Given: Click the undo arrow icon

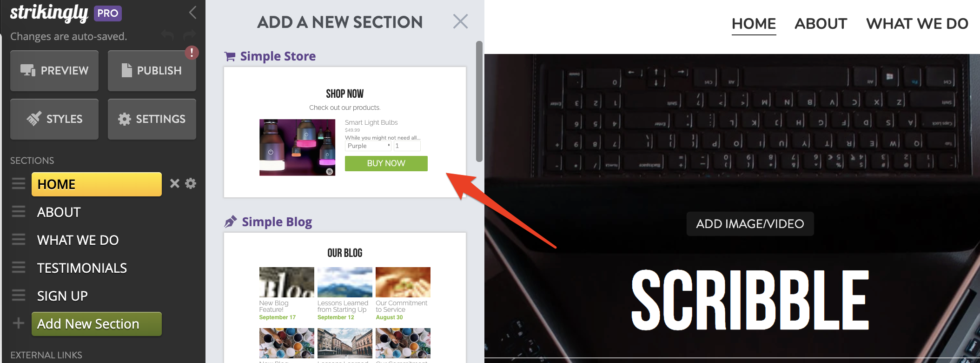Looking at the screenshot, I should 167,35.
